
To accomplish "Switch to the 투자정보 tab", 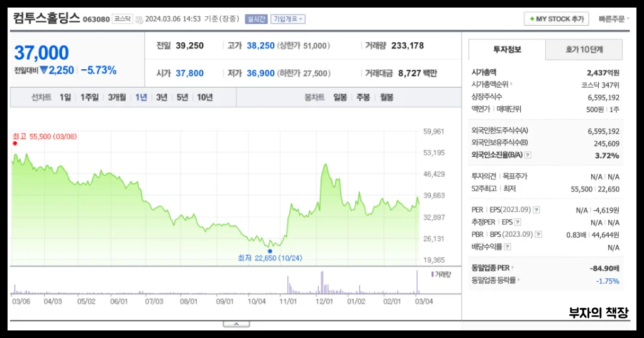I will point(507,50).
